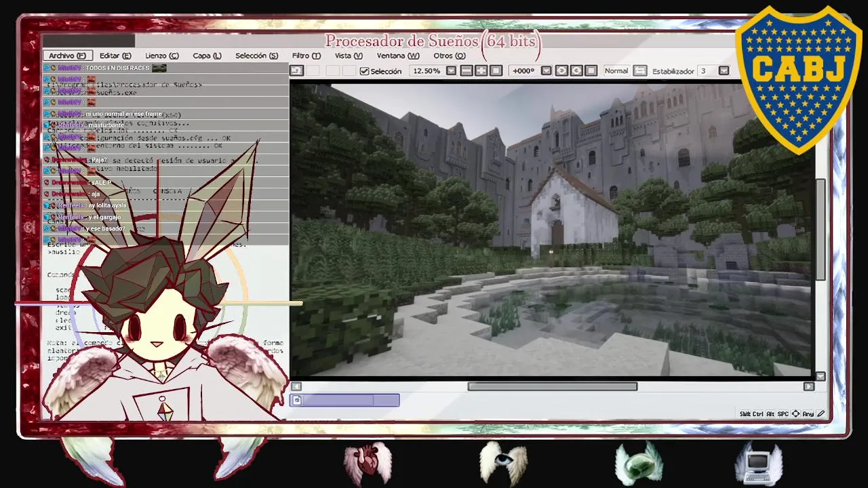Open the Selección (S) menu
The image size is (868, 488).
click(256, 56)
